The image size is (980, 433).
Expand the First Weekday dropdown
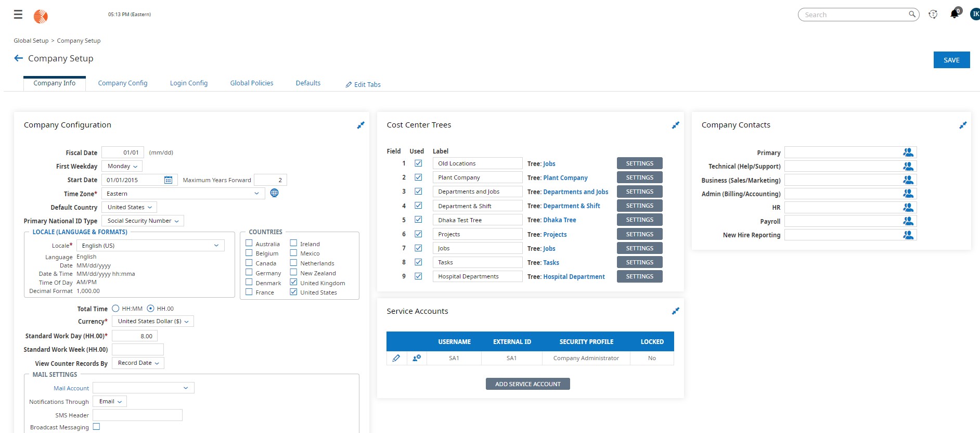point(122,167)
